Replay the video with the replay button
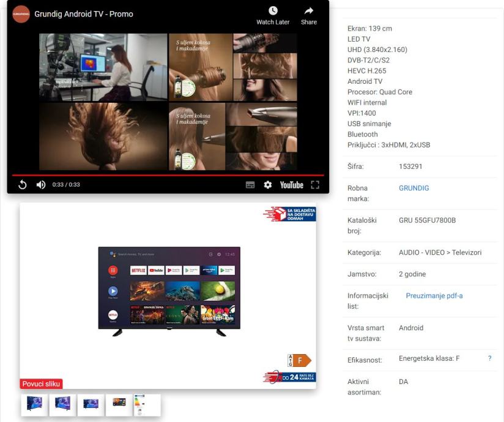Viewport: 504px width, 422px height. pos(23,185)
